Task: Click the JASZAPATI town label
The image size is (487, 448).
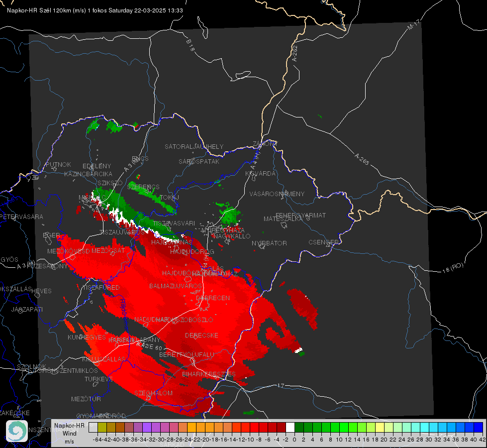Action: pyautogui.click(x=27, y=310)
